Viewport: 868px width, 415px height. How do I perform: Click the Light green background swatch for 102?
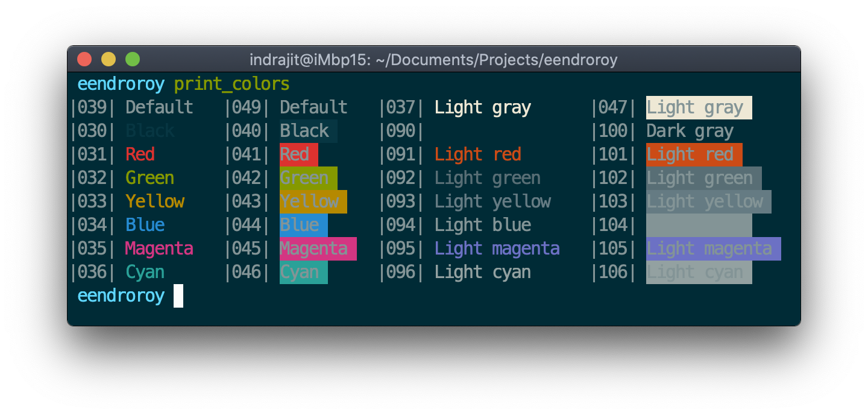point(704,178)
